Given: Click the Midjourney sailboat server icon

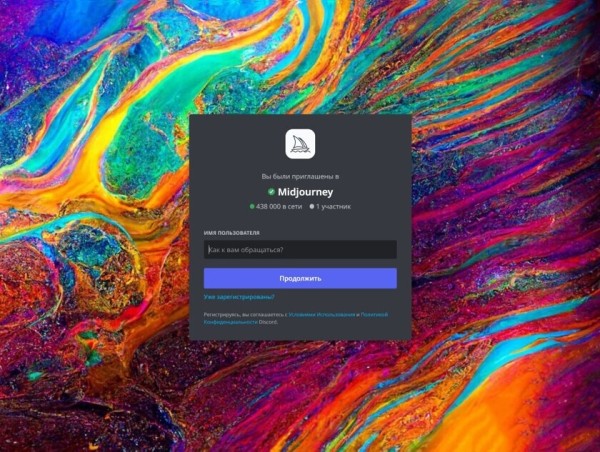Looking at the screenshot, I should coord(300,144).
